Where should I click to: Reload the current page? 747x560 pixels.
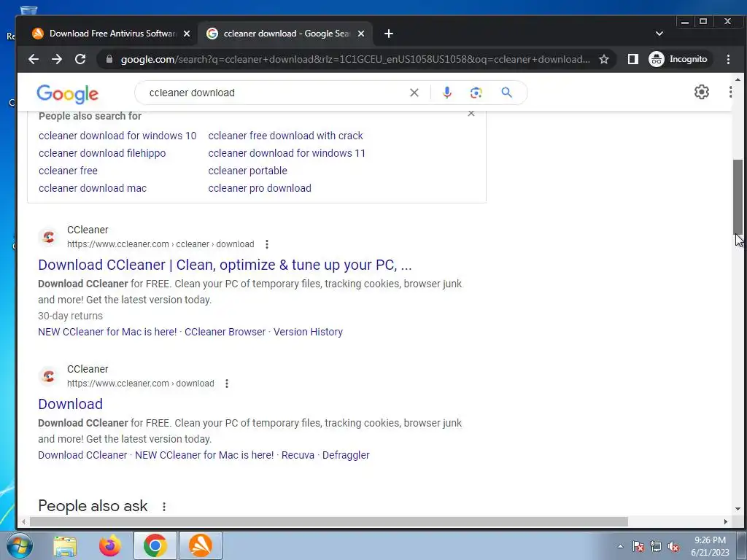pos(80,59)
